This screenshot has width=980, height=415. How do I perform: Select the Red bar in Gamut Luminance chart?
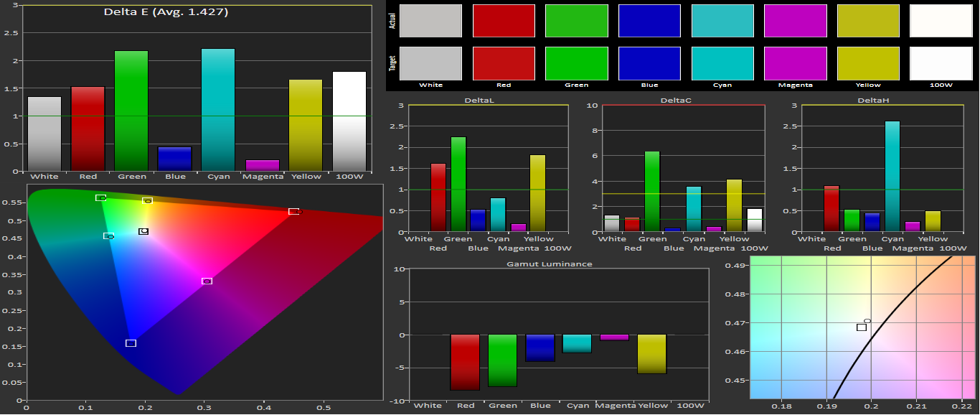(465, 362)
